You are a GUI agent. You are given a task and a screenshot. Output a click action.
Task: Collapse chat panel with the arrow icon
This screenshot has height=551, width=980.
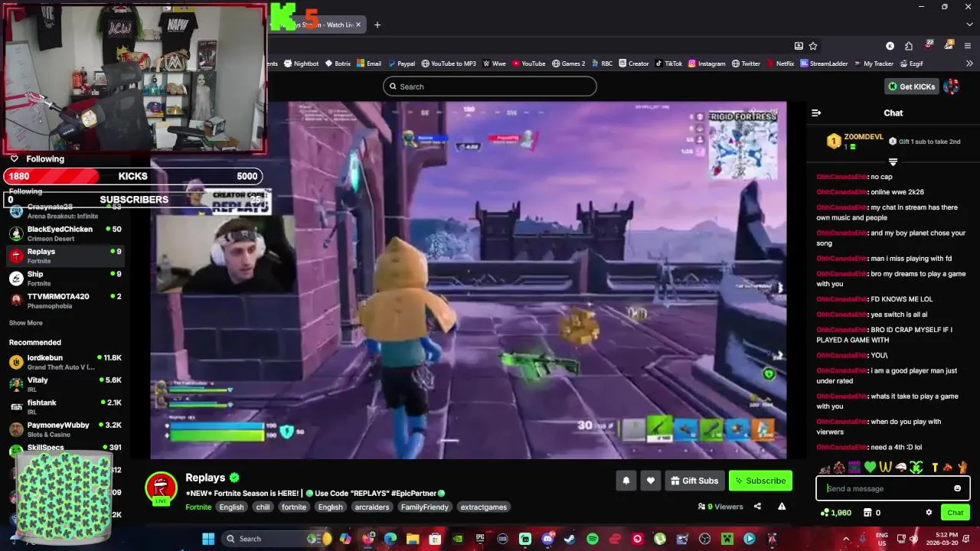816,112
